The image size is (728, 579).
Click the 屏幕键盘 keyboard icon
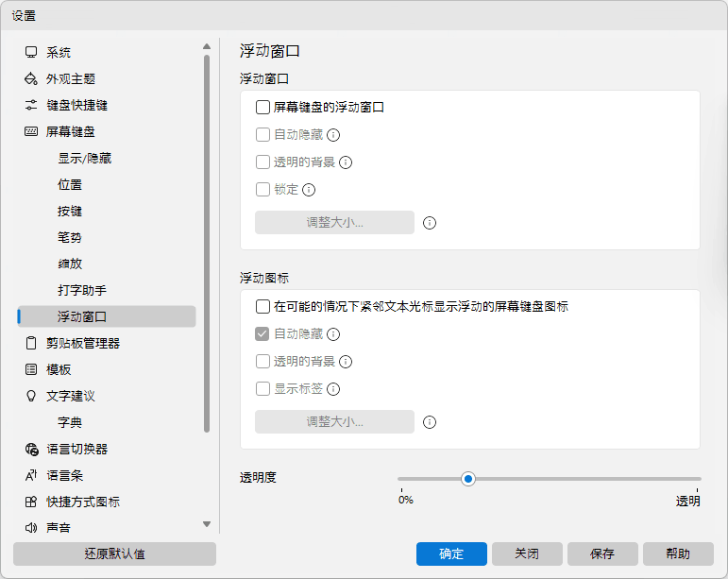coord(31,132)
